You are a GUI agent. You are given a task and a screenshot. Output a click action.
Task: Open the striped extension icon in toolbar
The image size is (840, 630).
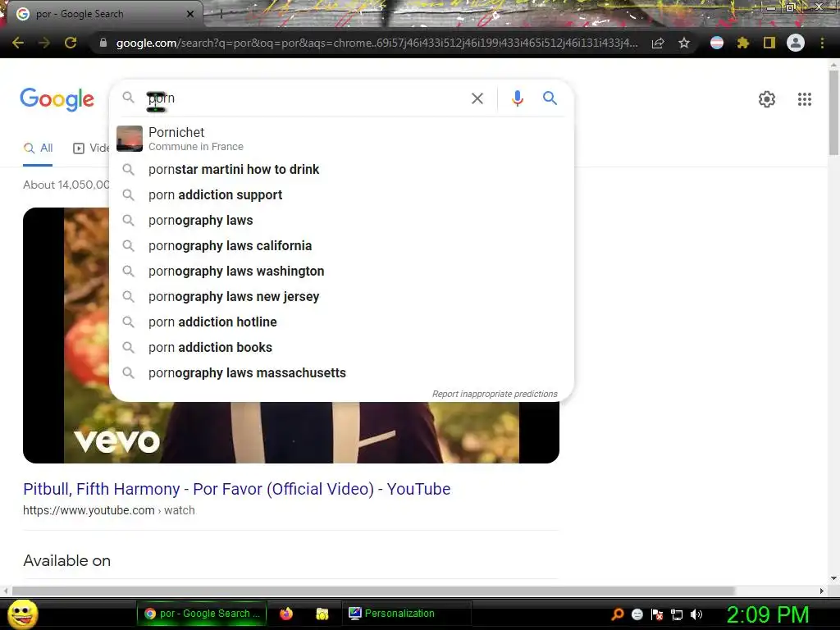pyautogui.click(x=717, y=43)
